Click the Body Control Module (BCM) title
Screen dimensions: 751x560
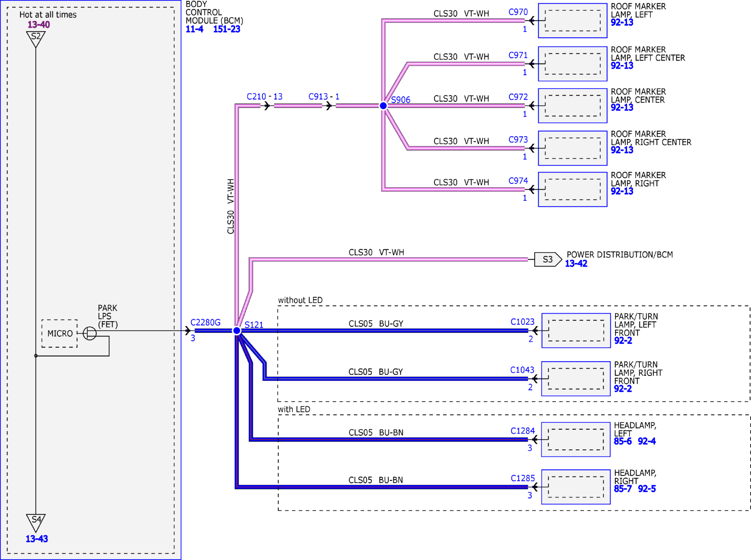pos(214,12)
